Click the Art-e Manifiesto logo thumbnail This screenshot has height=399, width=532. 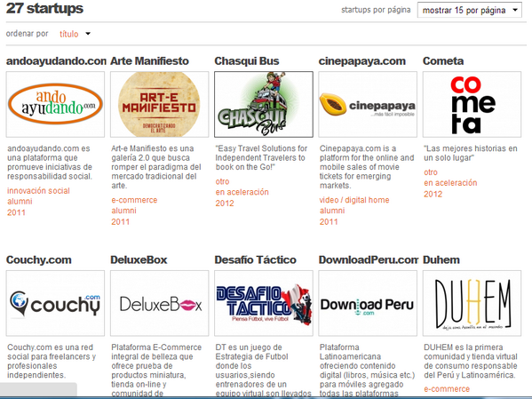160,104
